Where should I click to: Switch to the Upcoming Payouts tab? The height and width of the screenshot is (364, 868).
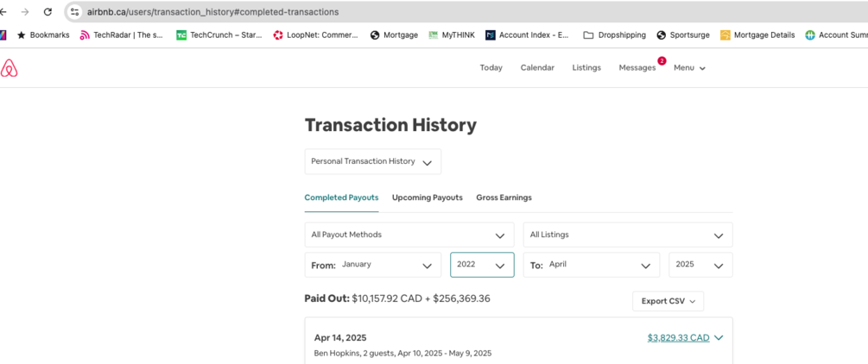point(427,198)
